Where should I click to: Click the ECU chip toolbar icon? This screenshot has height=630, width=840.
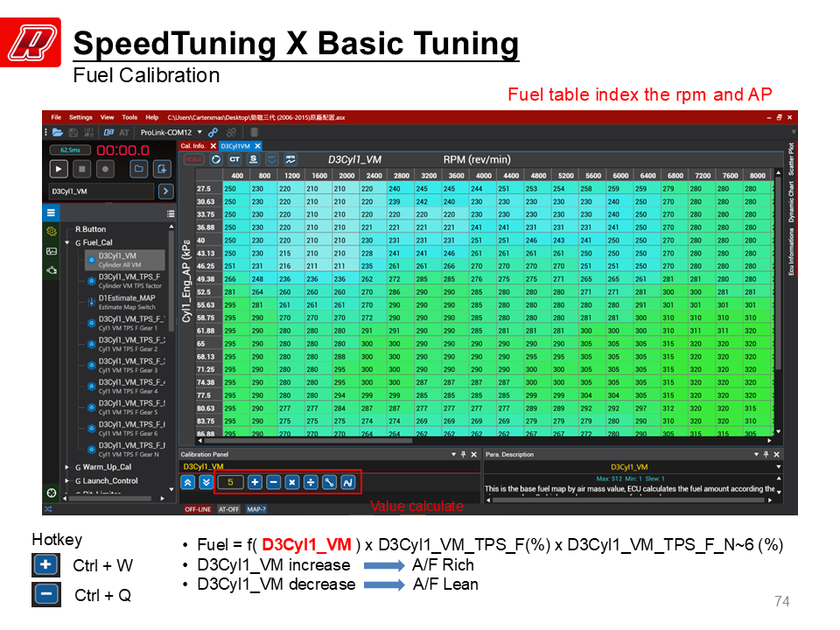click(254, 132)
